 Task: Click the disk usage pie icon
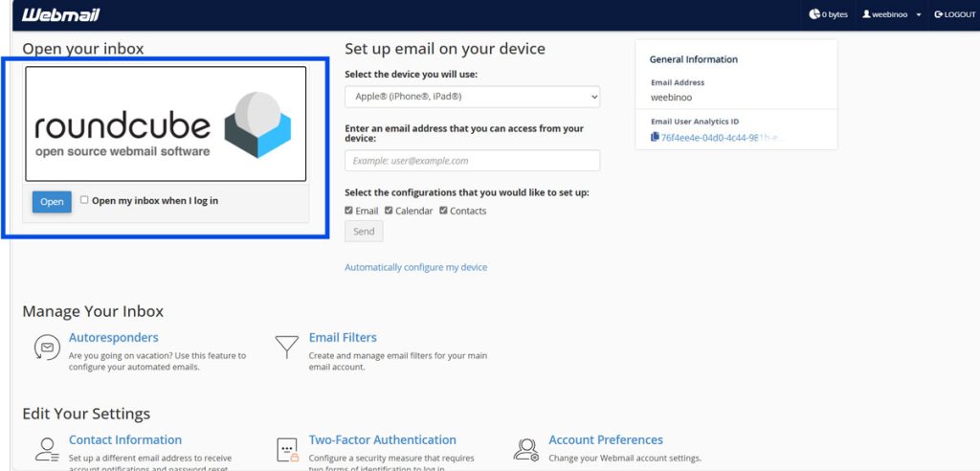coord(814,14)
